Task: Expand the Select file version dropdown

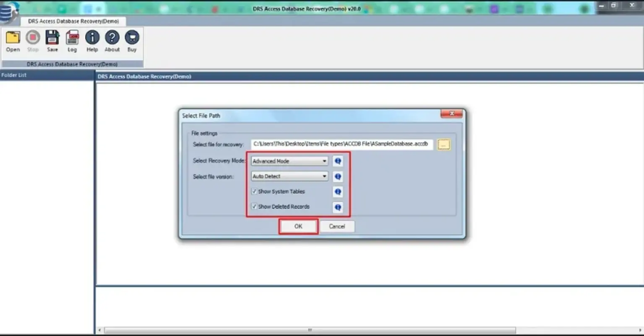Action: [324, 176]
